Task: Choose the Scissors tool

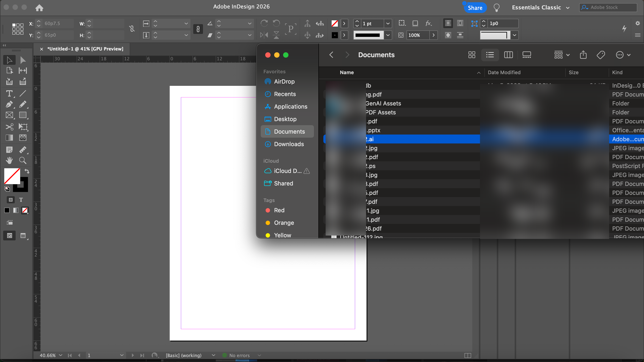Action: 9,127
